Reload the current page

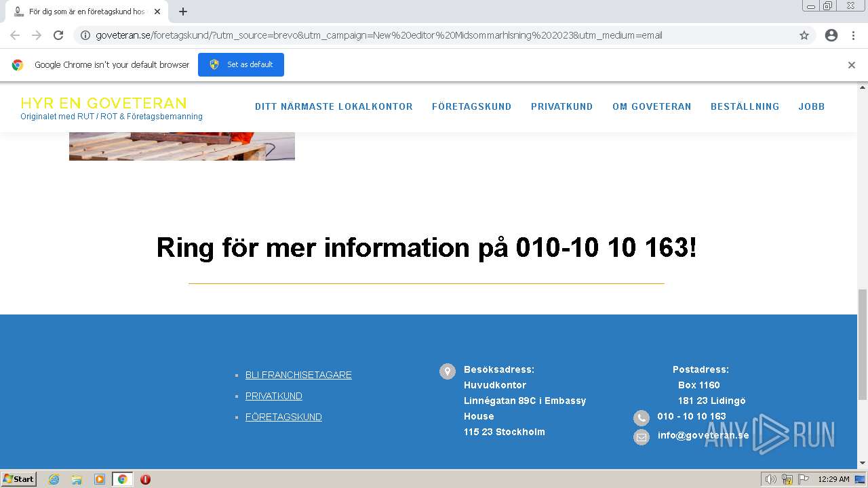coord(58,35)
